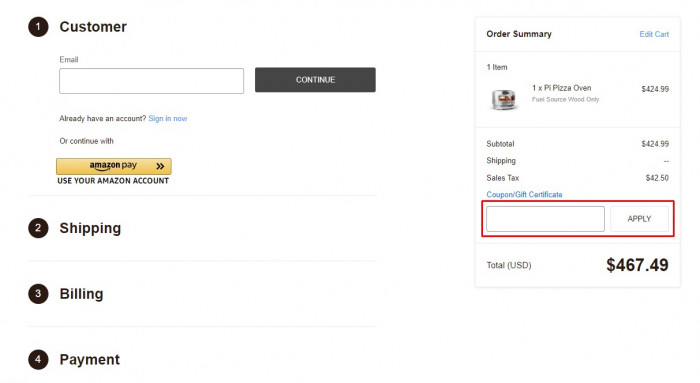Click the step 2 Shipping circle icon
700x383 pixels.
tap(38, 228)
